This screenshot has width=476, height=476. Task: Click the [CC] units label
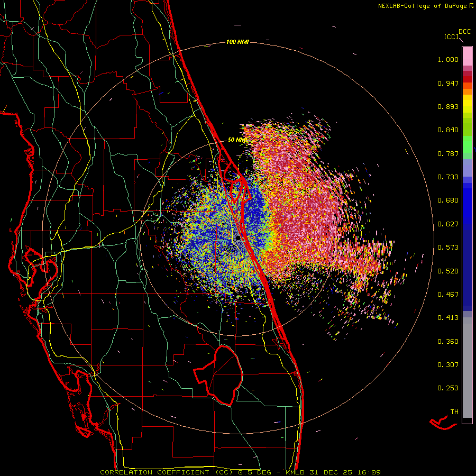pos(452,36)
